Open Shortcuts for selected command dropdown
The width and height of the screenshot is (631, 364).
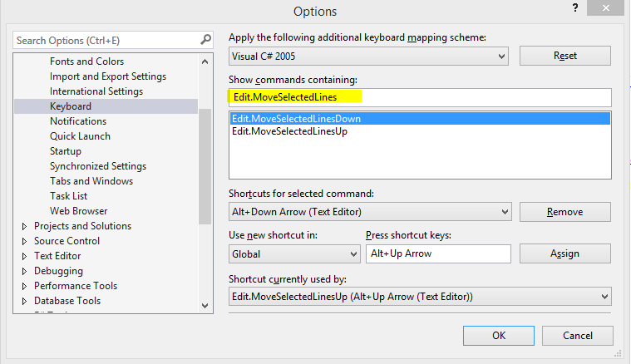pyautogui.click(x=370, y=212)
